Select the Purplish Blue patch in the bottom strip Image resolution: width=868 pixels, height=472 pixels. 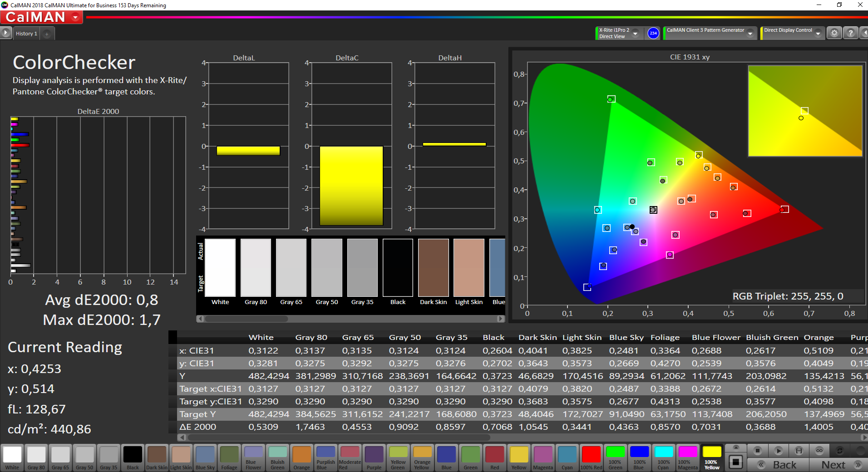(x=325, y=457)
